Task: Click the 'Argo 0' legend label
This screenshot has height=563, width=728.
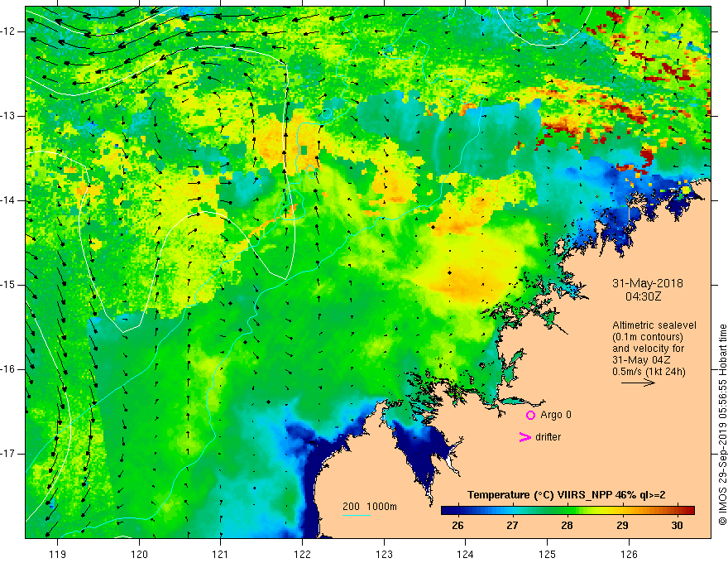Action: (556, 415)
